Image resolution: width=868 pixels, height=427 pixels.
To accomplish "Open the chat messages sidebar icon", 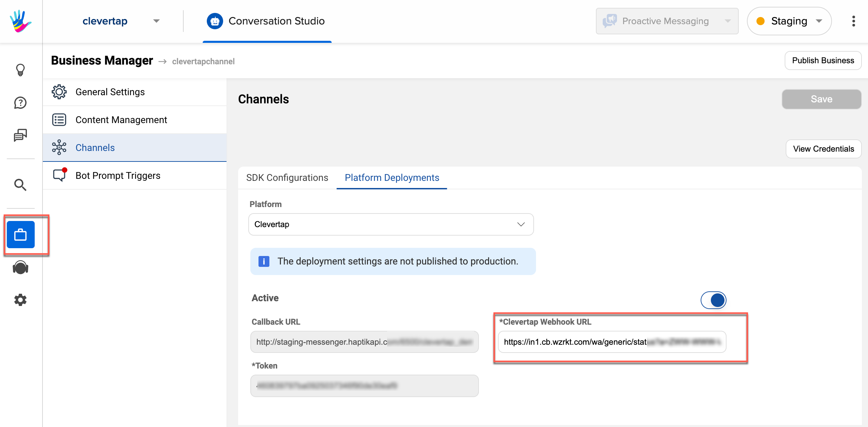I will click(x=20, y=135).
